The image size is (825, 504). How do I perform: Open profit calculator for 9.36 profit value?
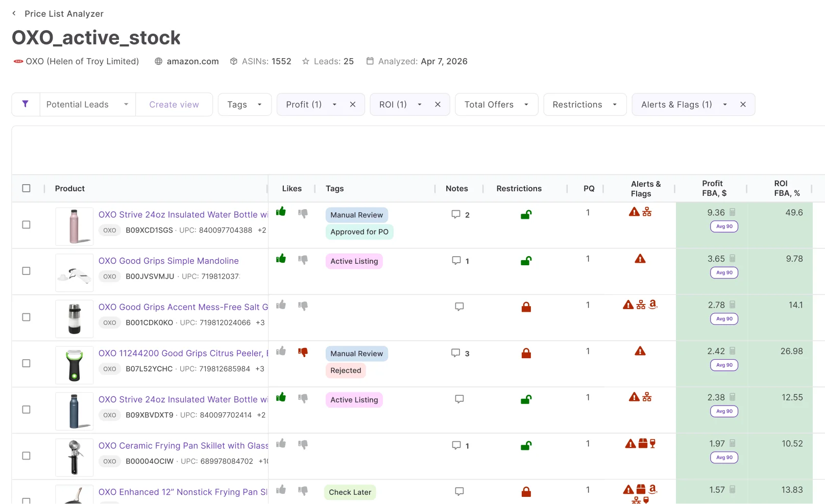tap(733, 212)
